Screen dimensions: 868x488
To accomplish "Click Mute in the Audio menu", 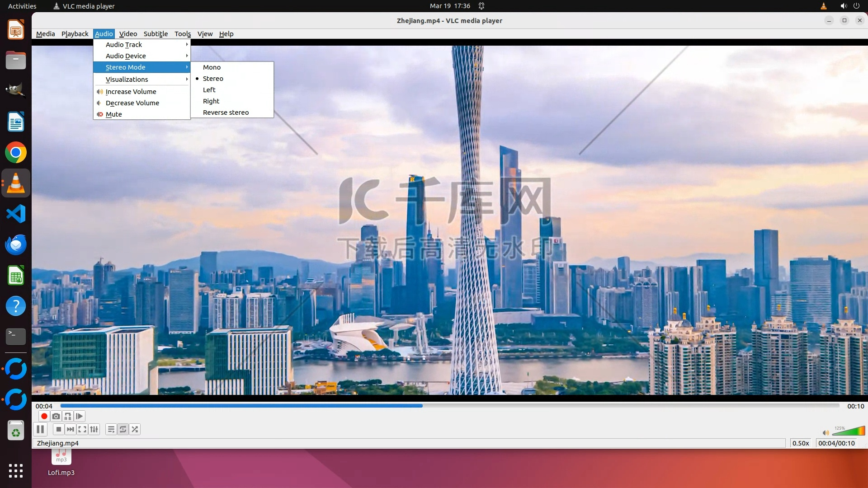I will point(114,114).
